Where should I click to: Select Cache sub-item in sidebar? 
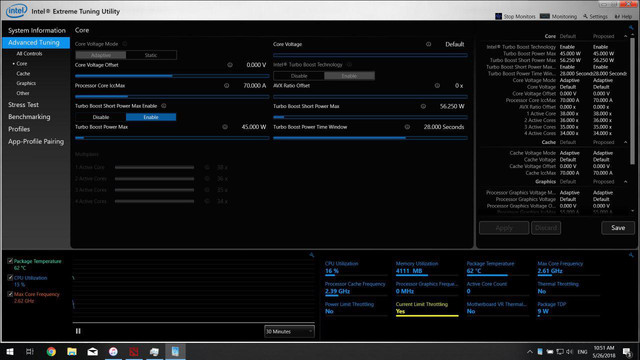[x=23, y=73]
